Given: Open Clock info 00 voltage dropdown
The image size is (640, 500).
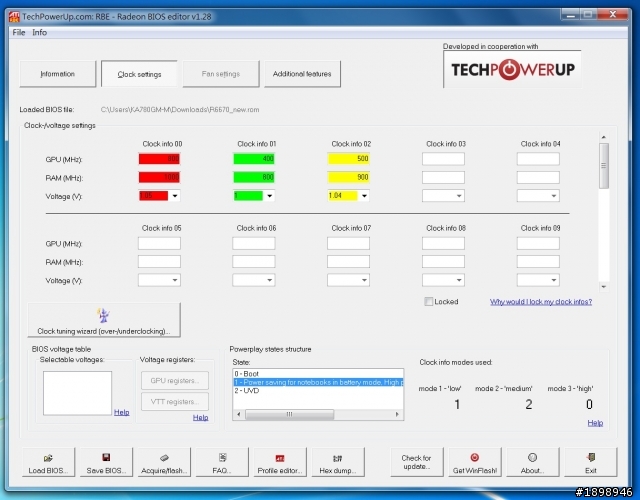Looking at the screenshot, I should pos(175,196).
